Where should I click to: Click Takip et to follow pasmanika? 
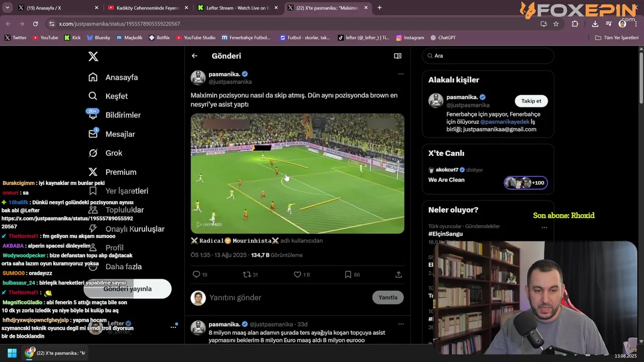point(531,101)
